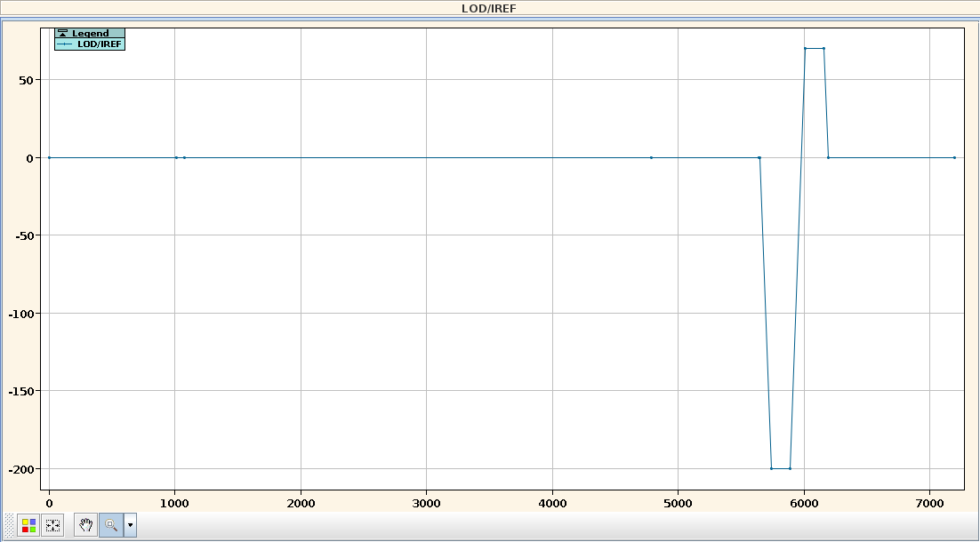Open the zoom tool dropdown arrow
Viewport: 980px width, 542px height.
point(131,525)
